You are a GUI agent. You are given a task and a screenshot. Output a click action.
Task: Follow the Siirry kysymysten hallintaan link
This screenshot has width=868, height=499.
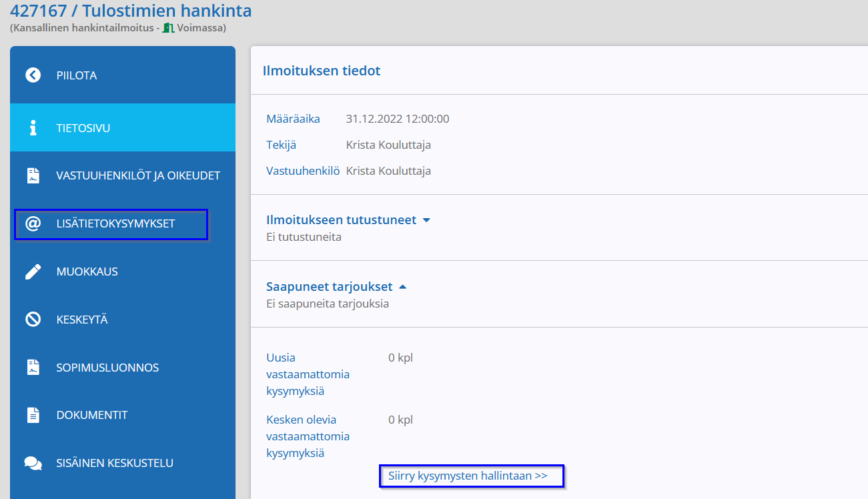(468, 476)
